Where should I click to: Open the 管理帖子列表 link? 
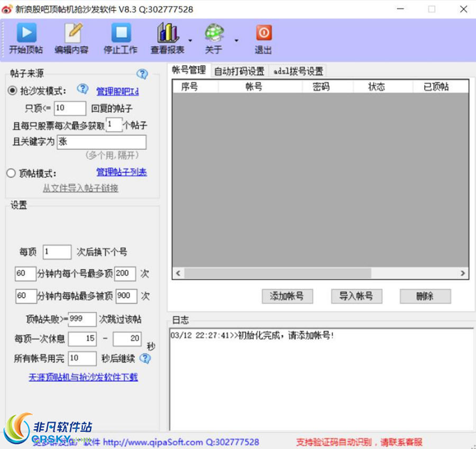(x=122, y=172)
